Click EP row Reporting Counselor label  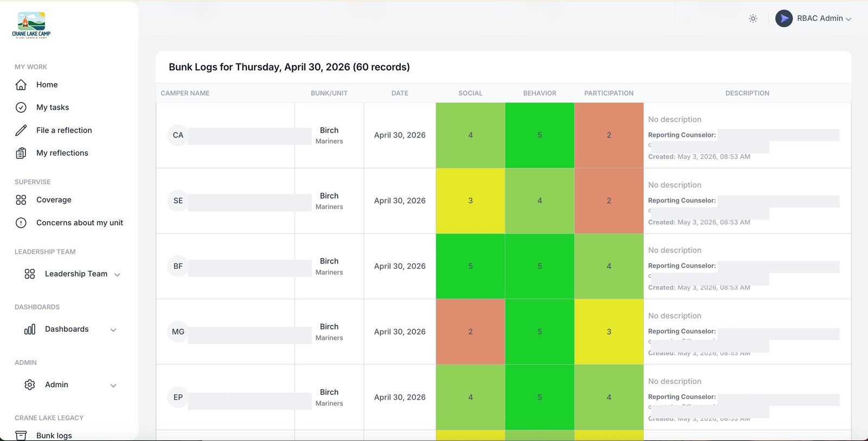tap(682, 397)
